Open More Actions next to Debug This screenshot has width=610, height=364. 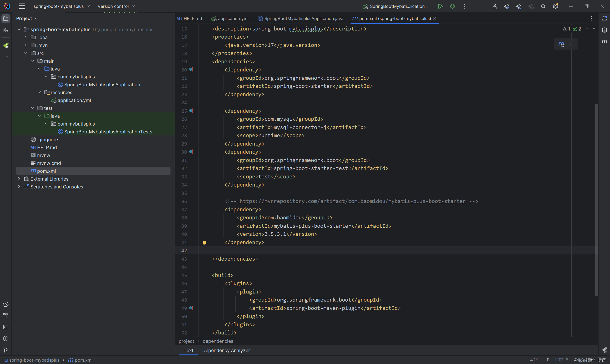pyautogui.click(x=465, y=6)
